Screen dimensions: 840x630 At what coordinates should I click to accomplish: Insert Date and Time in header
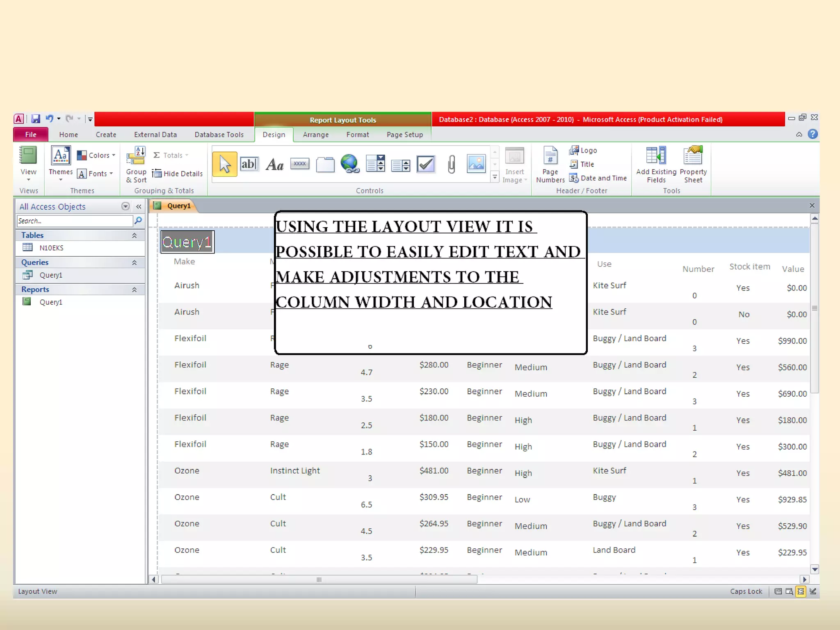(598, 178)
